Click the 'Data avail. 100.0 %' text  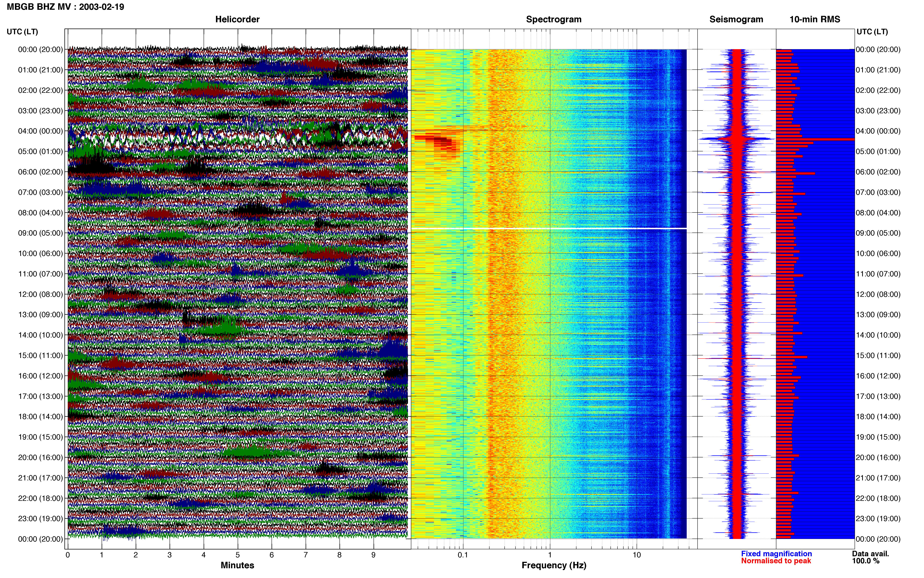[x=870, y=557]
